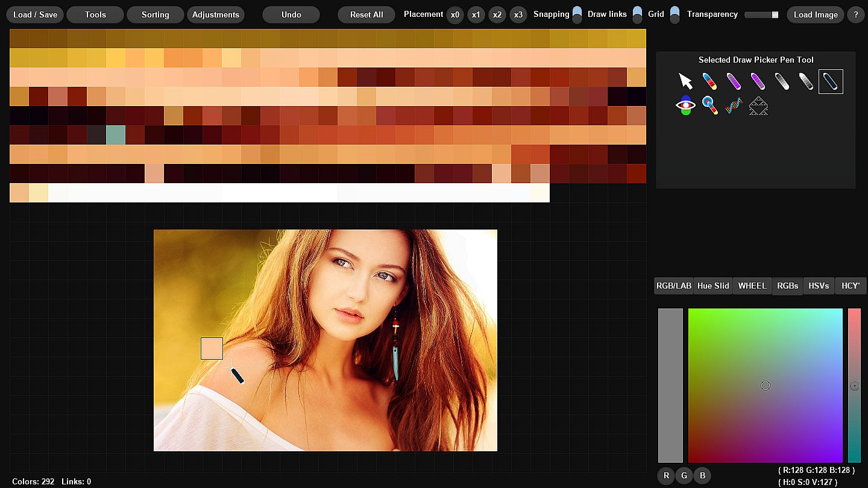Choose the dark Draw Picker Pen tool

coord(831,81)
